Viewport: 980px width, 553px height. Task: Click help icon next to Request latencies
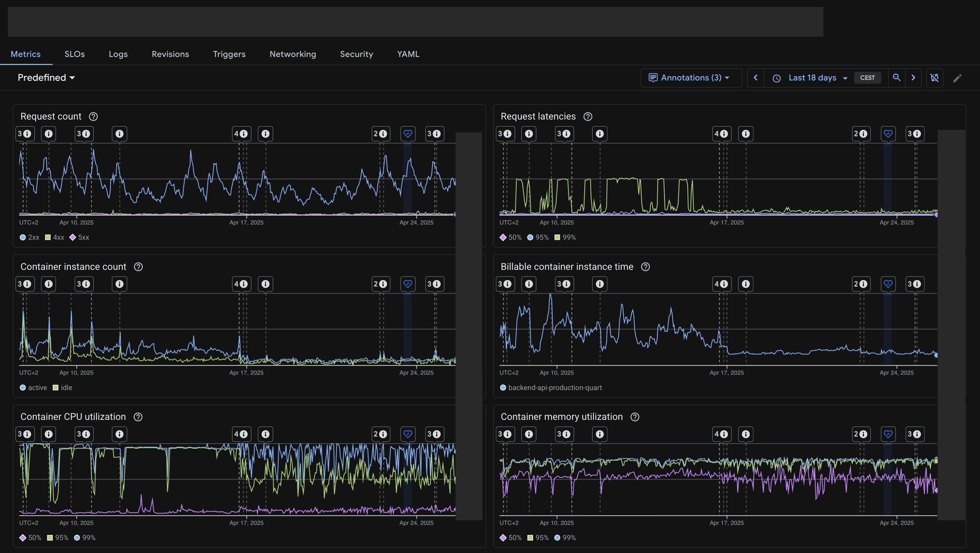pyautogui.click(x=588, y=117)
